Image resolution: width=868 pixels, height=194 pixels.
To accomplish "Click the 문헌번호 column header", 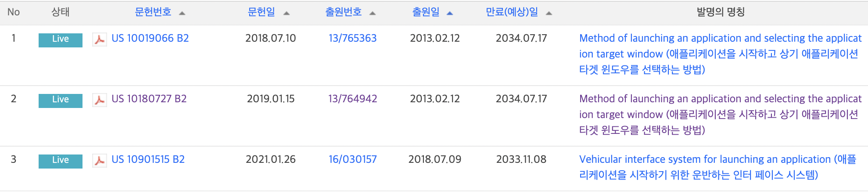I will pos(153,12).
